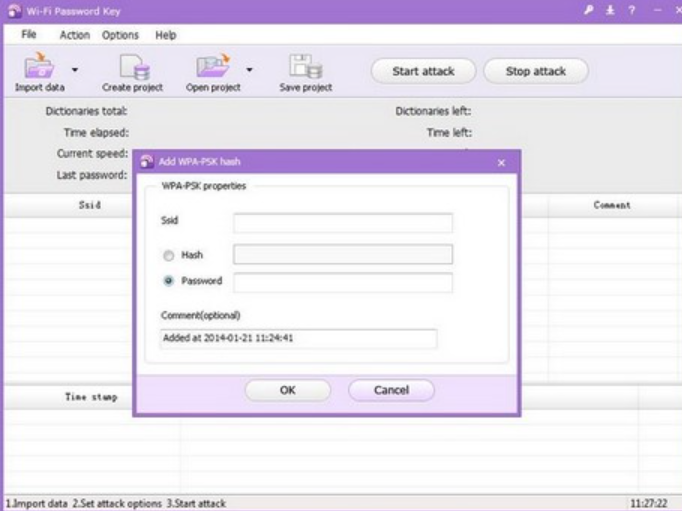Click the 11:27:22 clock in status bar

click(649, 504)
